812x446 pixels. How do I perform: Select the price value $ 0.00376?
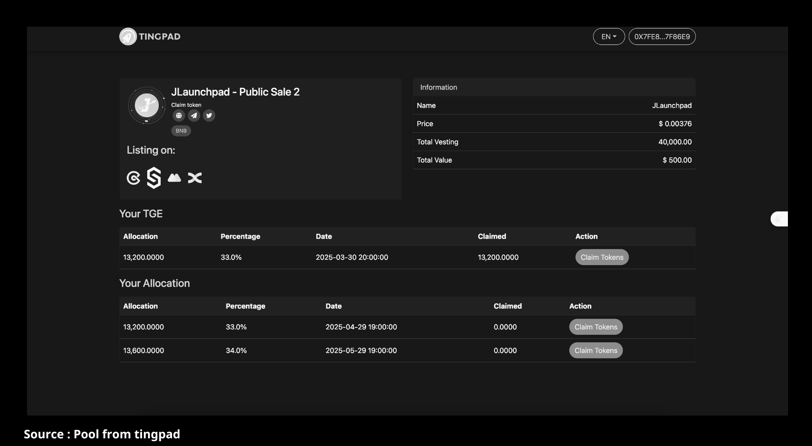pyautogui.click(x=675, y=124)
